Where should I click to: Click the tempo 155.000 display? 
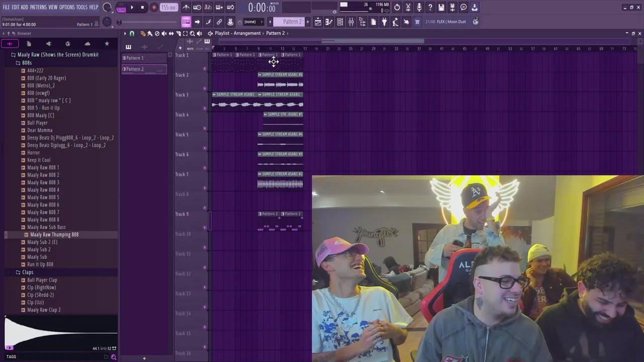tap(169, 8)
